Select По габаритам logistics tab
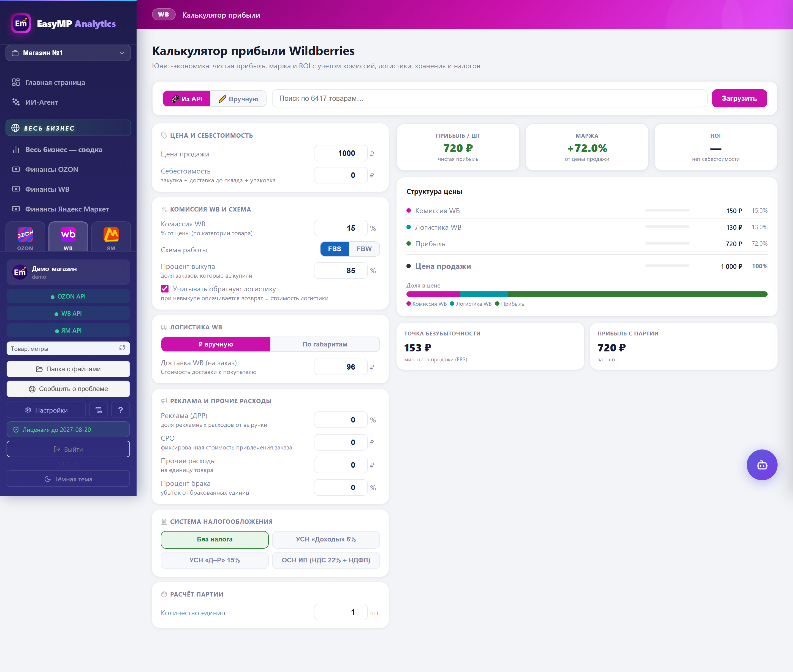 click(x=325, y=344)
